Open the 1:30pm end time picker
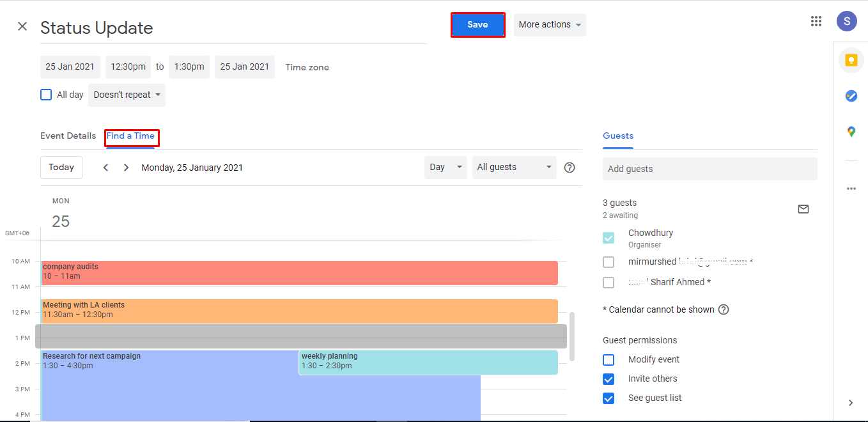Image resolution: width=868 pixels, height=422 pixels. pos(189,67)
